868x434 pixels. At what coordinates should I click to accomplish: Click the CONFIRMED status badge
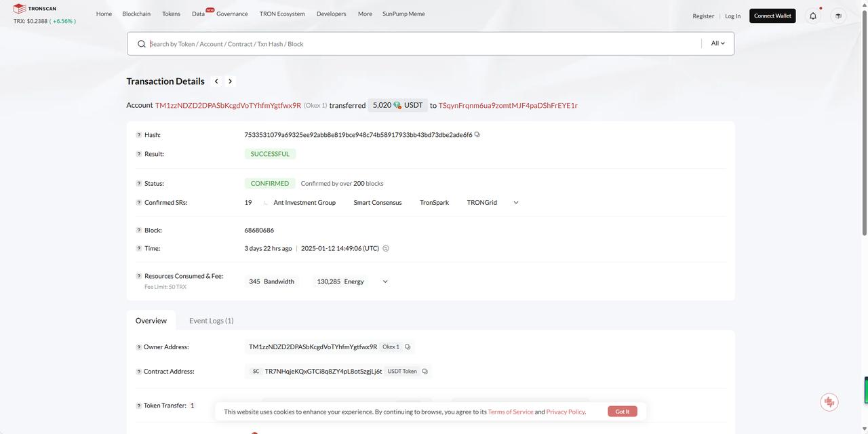(x=270, y=183)
